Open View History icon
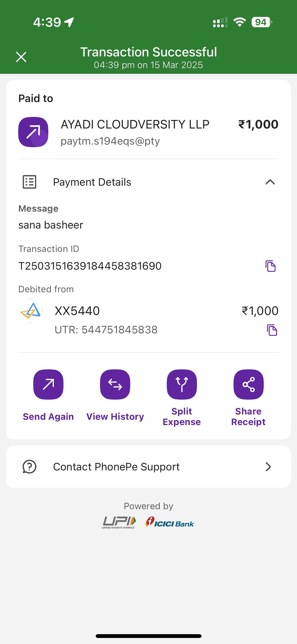297x644 pixels. pos(115,384)
